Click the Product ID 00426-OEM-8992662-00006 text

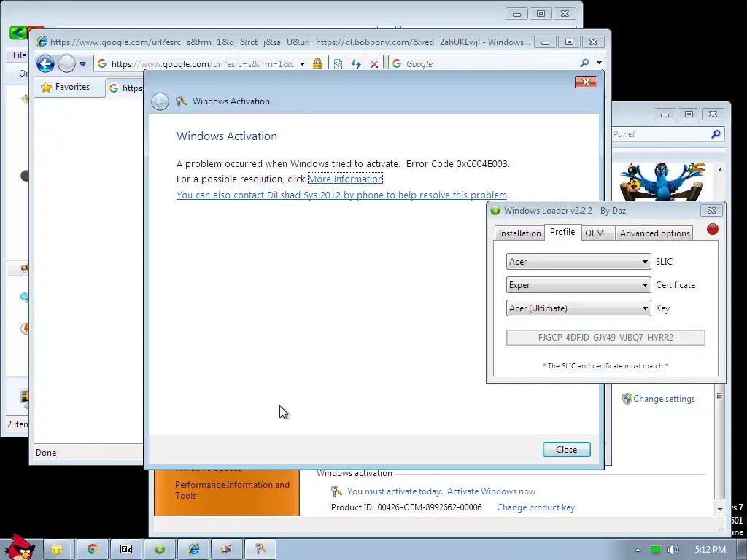(x=406, y=507)
